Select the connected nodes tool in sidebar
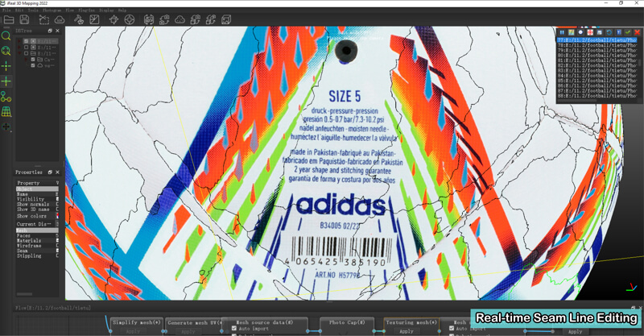This screenshot has width=644, height=336. point(6,97)
